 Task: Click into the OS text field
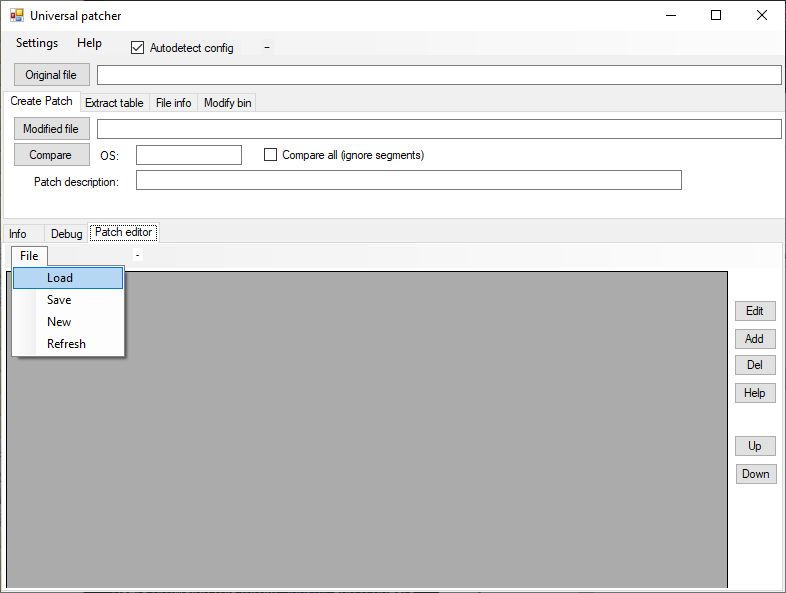[189, 155]
